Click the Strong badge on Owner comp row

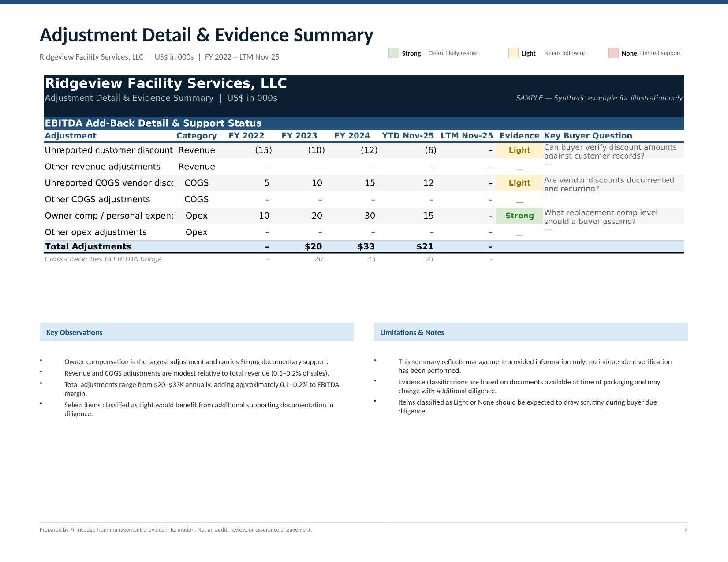pyautogui.click(x=519, y=216)
